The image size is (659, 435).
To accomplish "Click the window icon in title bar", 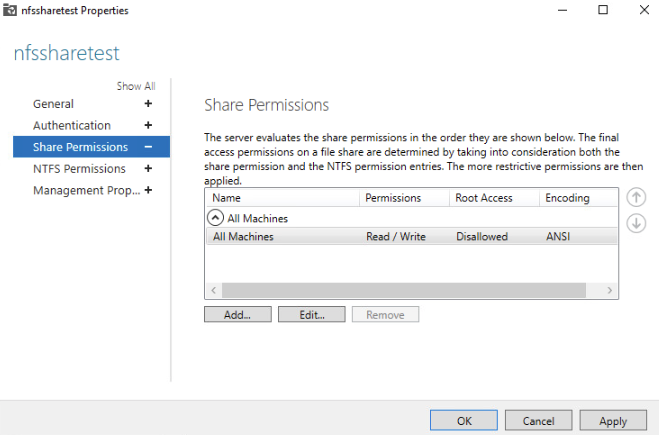I will click(12, 10).
